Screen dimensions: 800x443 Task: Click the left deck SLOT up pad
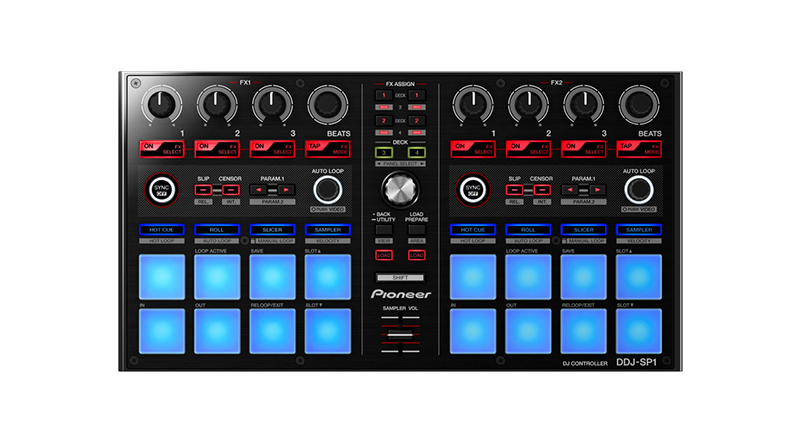coord(328,277)
